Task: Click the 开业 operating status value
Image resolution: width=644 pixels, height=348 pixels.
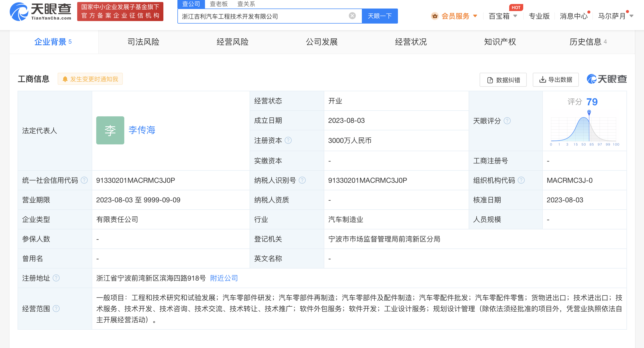Action: coord(335,101)
